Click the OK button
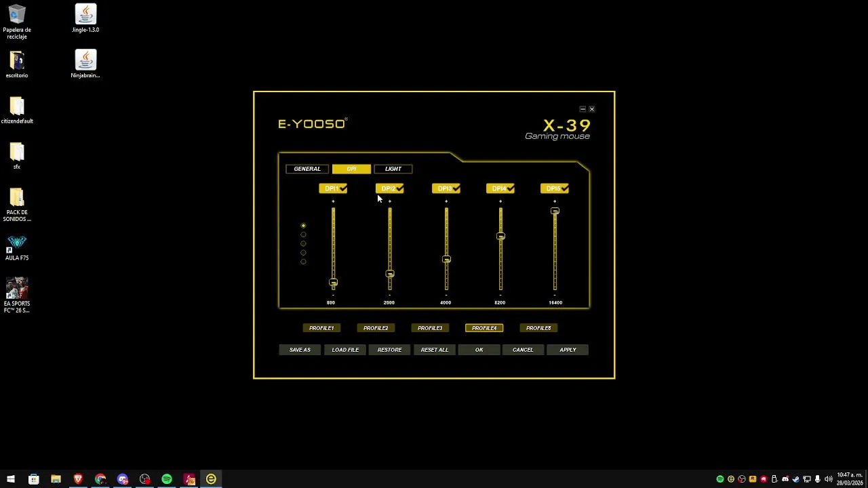This screenshot has width=868, height=488. [479, 350]
